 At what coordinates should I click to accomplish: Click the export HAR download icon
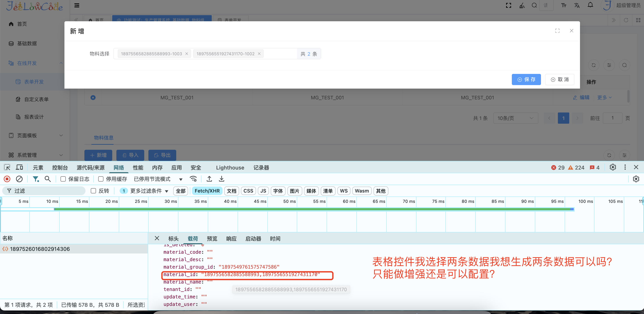(222, 179)
